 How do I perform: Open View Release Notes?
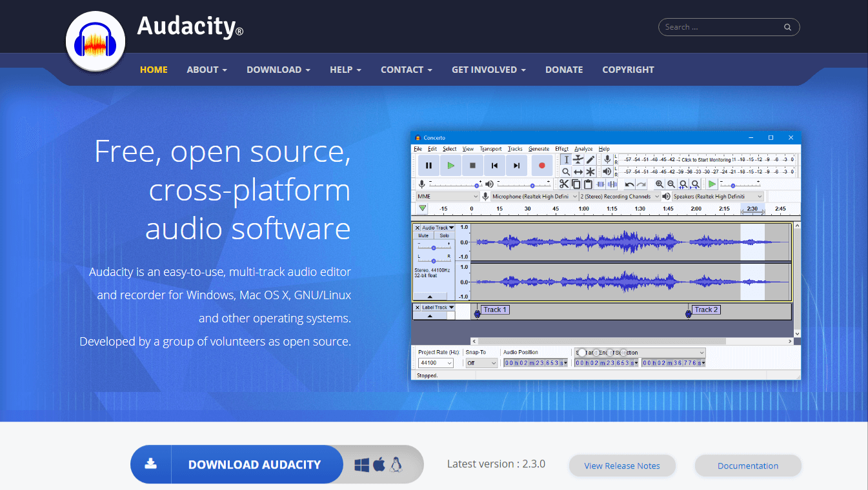tap(622, 465)
